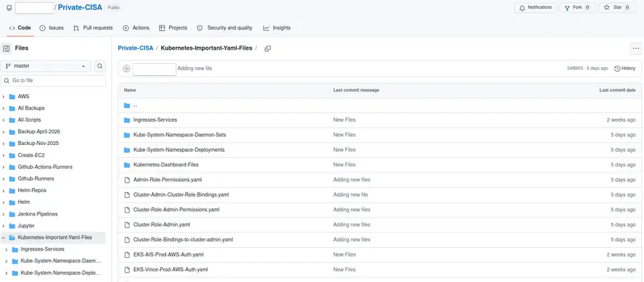Screen dimensions: 644x282
Task: Open Kube-System-Namespace-Daemon-Sets folder
Action: [x=180, y=135]
